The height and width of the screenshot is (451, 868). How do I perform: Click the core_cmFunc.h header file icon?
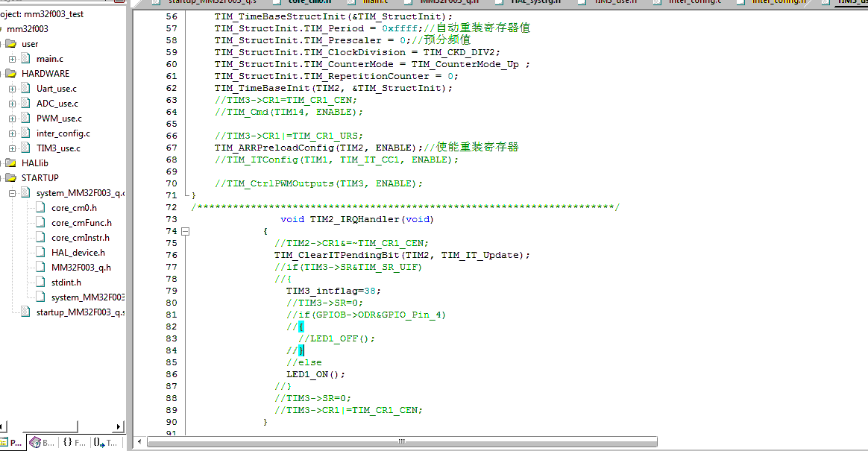click(x=40, y=222)
